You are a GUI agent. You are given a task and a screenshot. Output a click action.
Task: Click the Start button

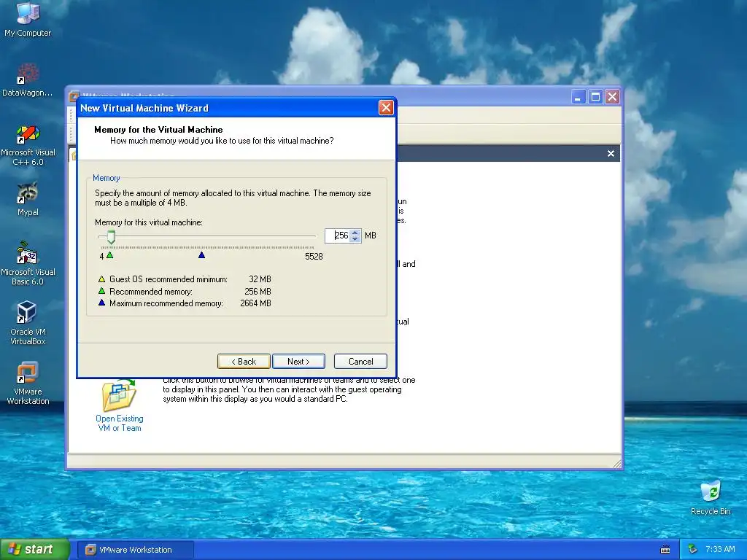tap(34, 549)
